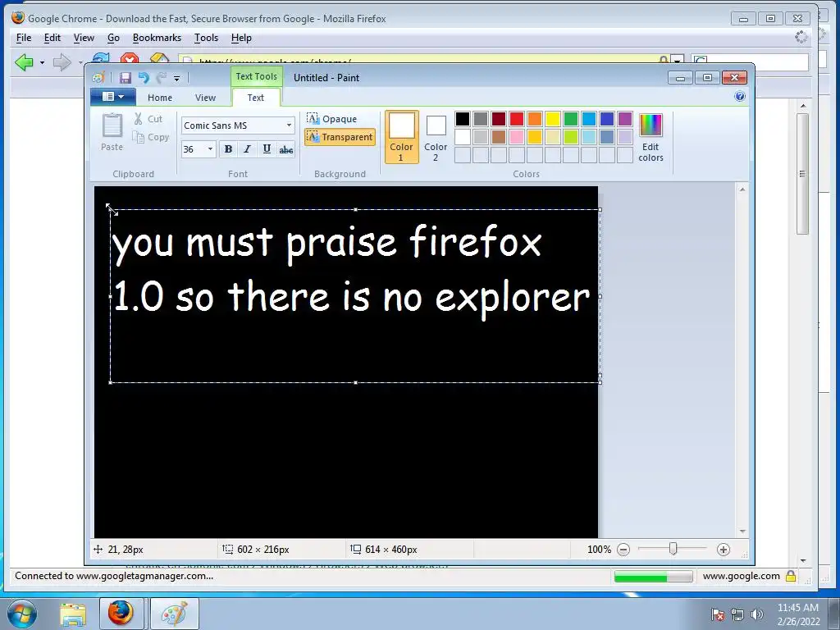Click the green Back arrow in Firefox

coord(24,62)
